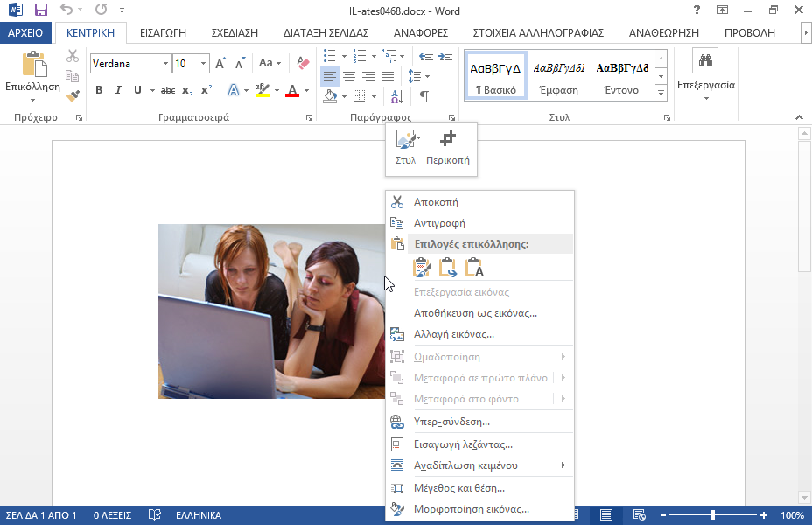Center align the paragraph
Viewport: 812px width, 525px height.
[x=349, y=76]
